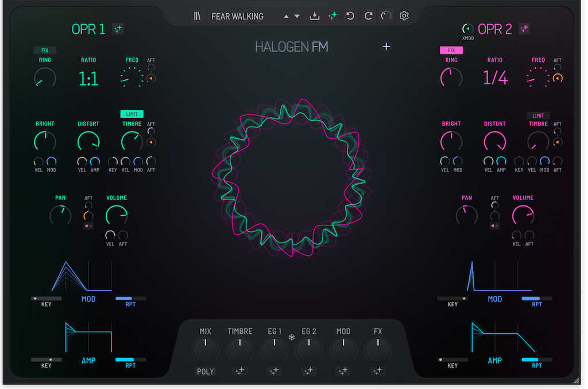Image resolution: width=588 pixels, height=389 pixels.
Task: Click OPR 2 MOD envelope KEY slider
Action: click(452, 299)
